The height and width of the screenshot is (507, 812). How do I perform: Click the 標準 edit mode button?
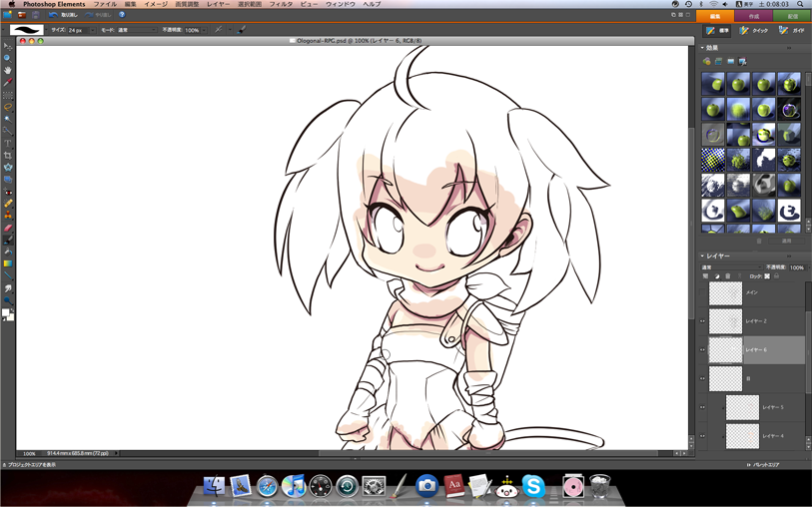coord(717,31)
